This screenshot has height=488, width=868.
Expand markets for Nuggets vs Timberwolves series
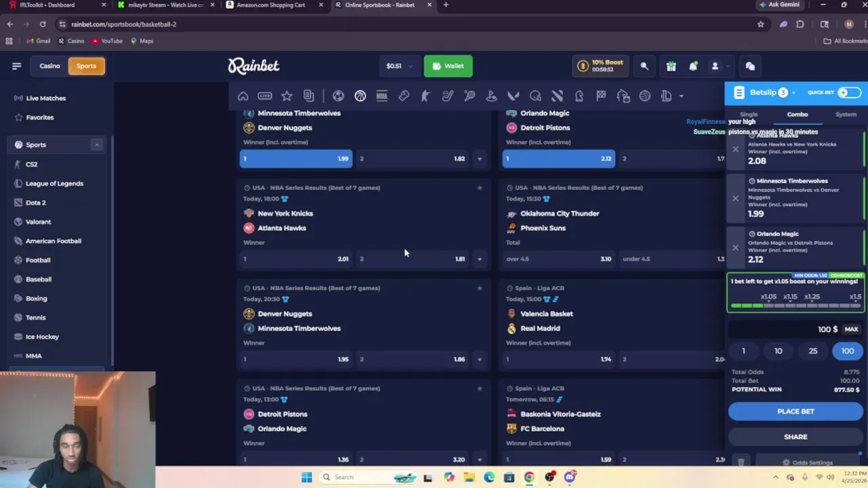coord(479,359)
